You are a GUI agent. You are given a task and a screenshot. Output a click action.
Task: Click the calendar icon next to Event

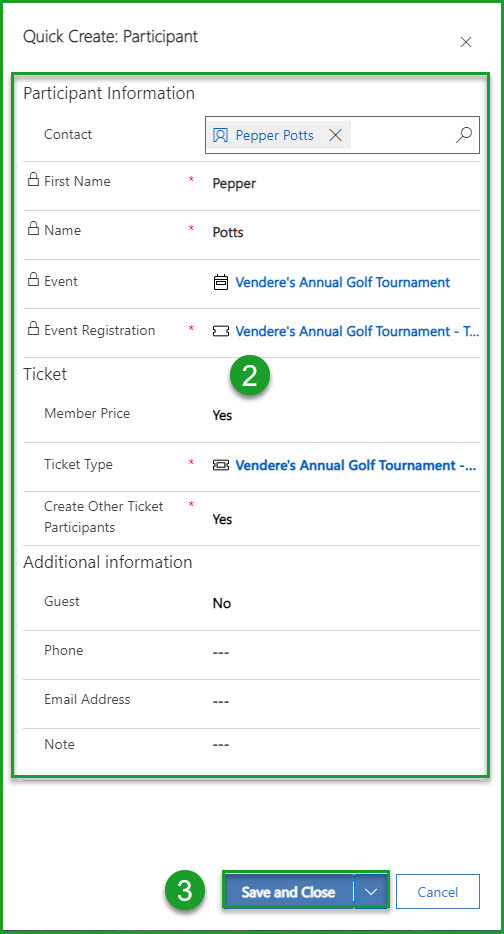[220, 282]
